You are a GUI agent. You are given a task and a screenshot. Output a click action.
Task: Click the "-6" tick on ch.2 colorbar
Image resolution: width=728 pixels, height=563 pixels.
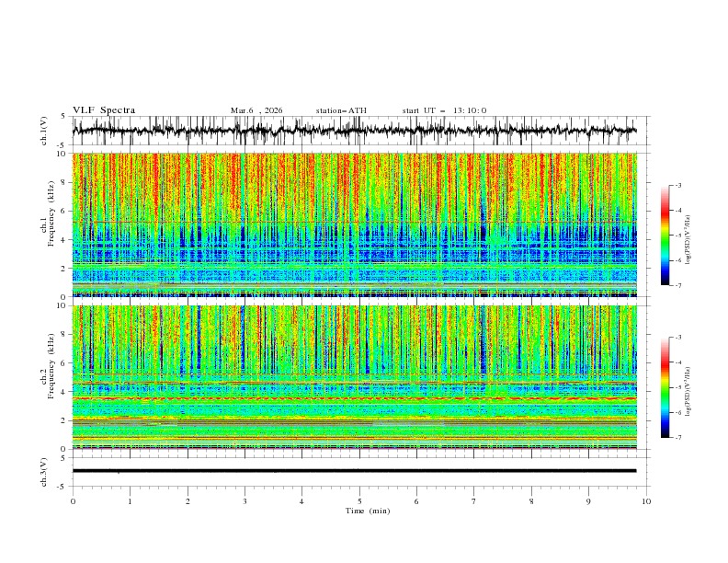(x=678, y=412)
